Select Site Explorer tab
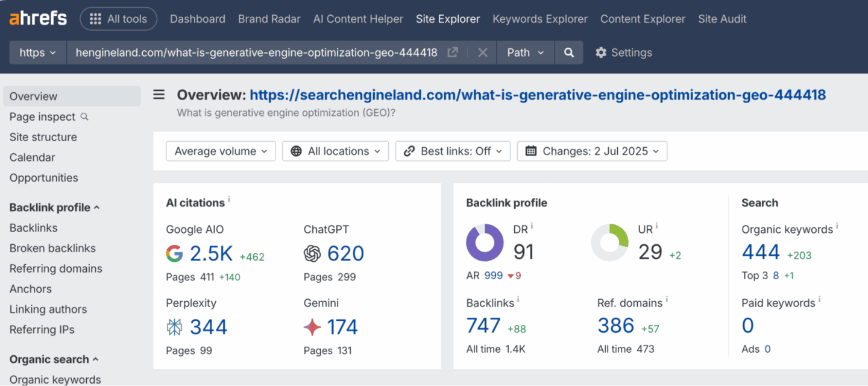Viewport: 868px width, 386px height. [x=448, y=19]
